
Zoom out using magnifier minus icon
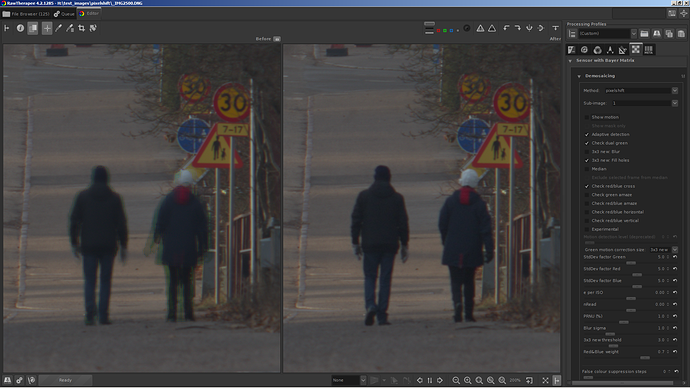tap(456, 381)
